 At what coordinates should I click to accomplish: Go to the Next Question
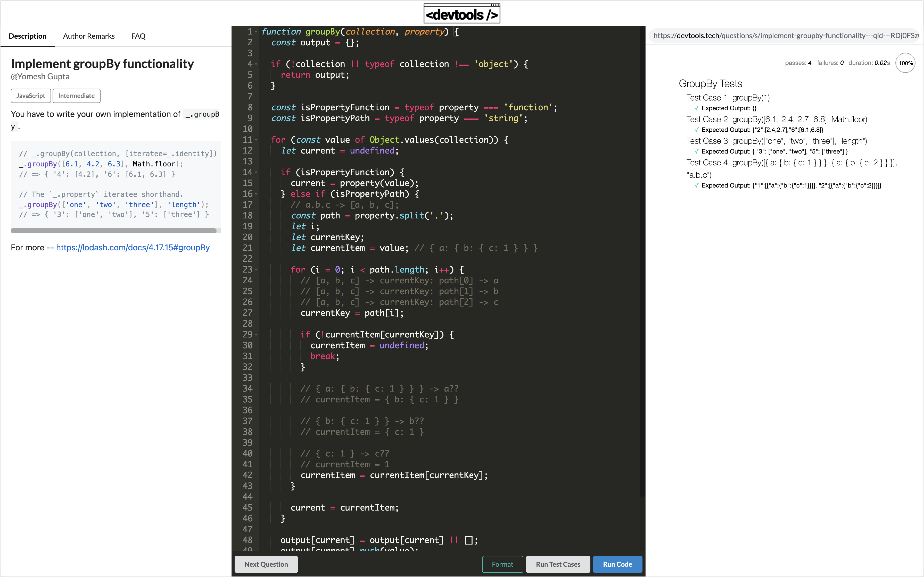pos(266,564)
